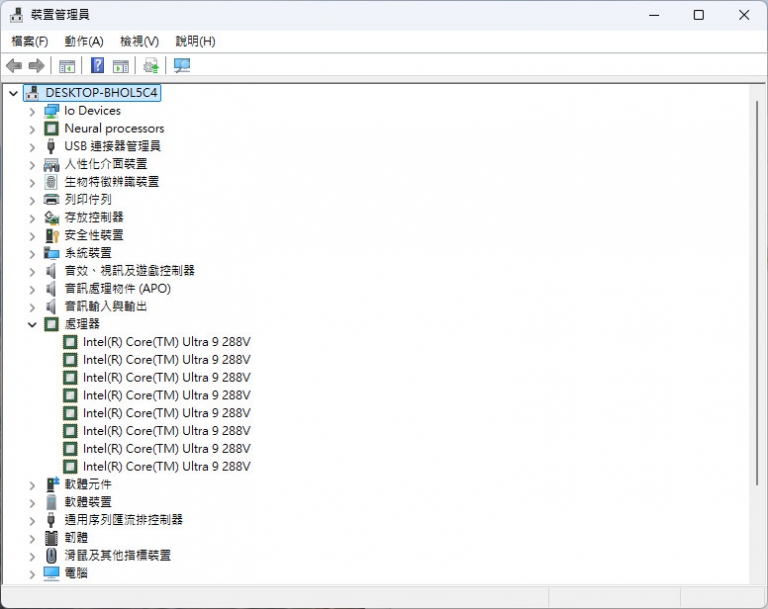
Task: Click the 軟體裝置 icon
Action: point(51,502)
